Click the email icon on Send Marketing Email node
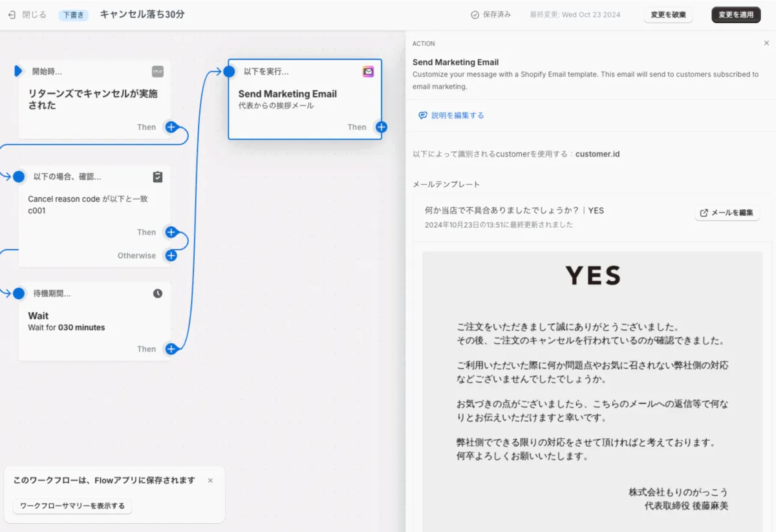The width and height of the screenshot is (776, 532). [368, 72]
